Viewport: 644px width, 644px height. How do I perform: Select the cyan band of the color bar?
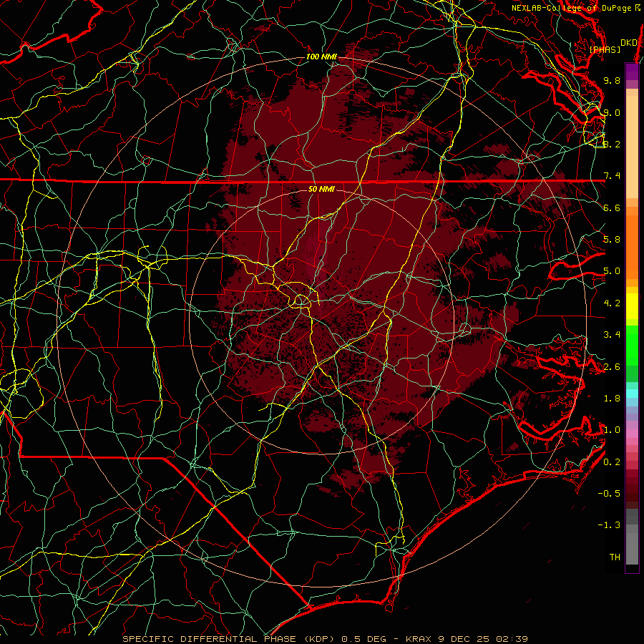(x=632, y=394)
